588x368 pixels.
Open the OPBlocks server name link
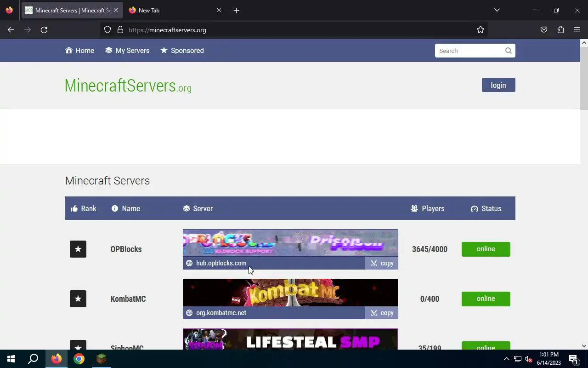pos(126,249)
